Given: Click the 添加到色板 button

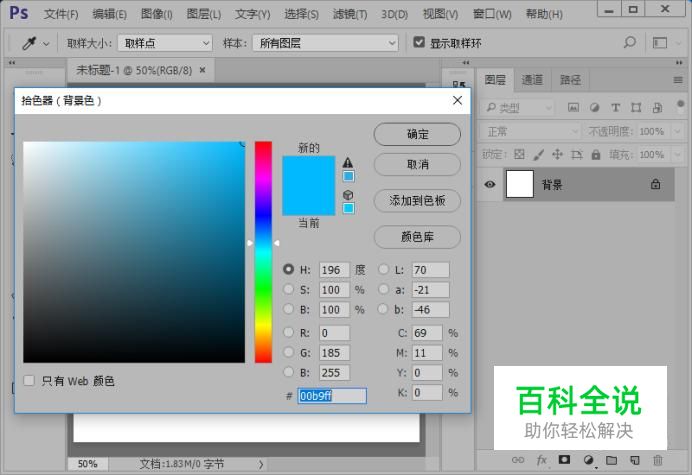Looking at the screenshot, I should 417,201.
